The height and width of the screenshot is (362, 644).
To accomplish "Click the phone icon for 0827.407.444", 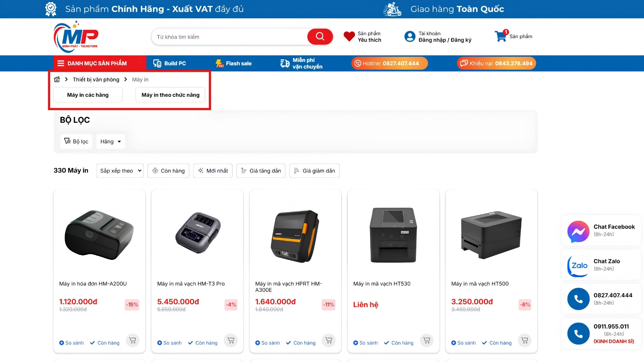I will pos(578,299).
